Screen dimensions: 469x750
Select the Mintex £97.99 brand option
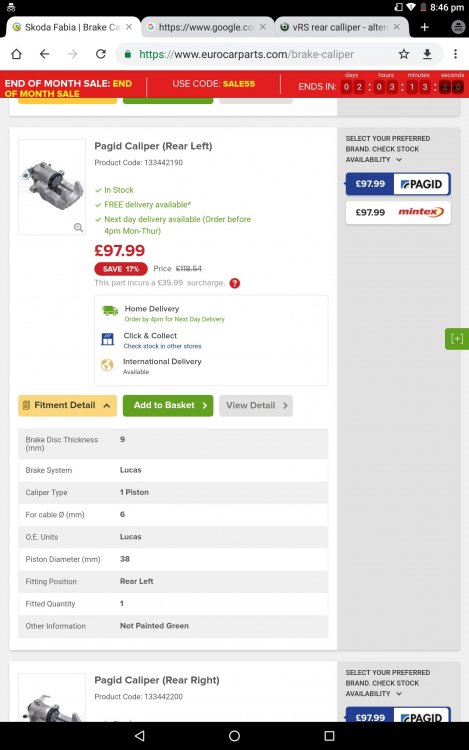(398, 212)
